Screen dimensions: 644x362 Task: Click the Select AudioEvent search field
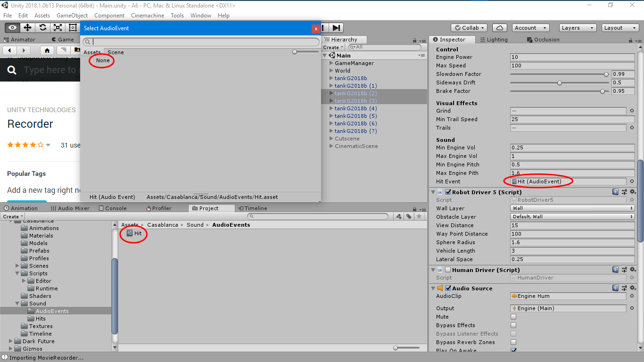pos(201,42)
